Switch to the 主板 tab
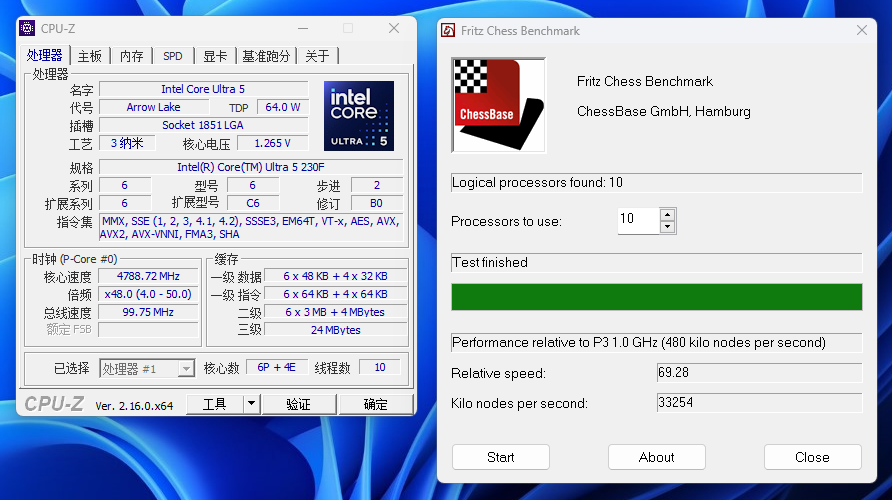Viewport: 892px width, 500px height. click(90, 56)
